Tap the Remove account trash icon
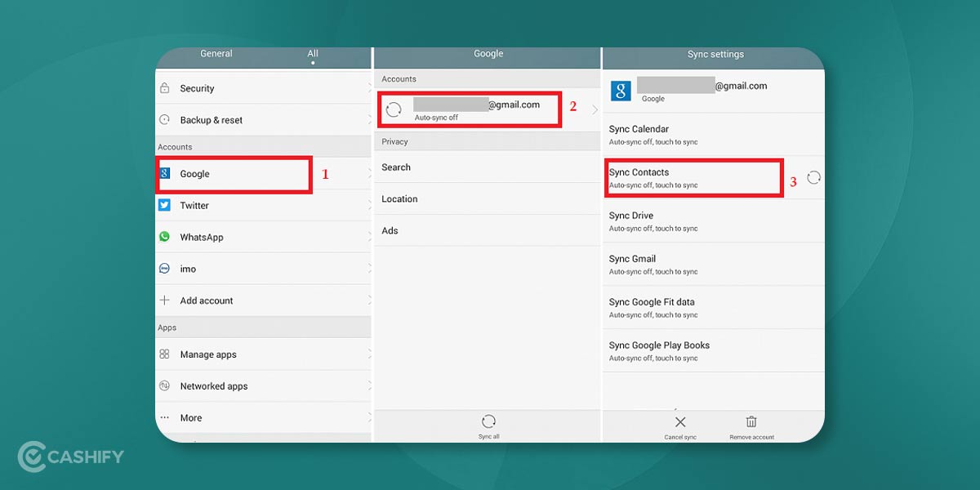This screenshot has height=490, width=980. point(751,422)
